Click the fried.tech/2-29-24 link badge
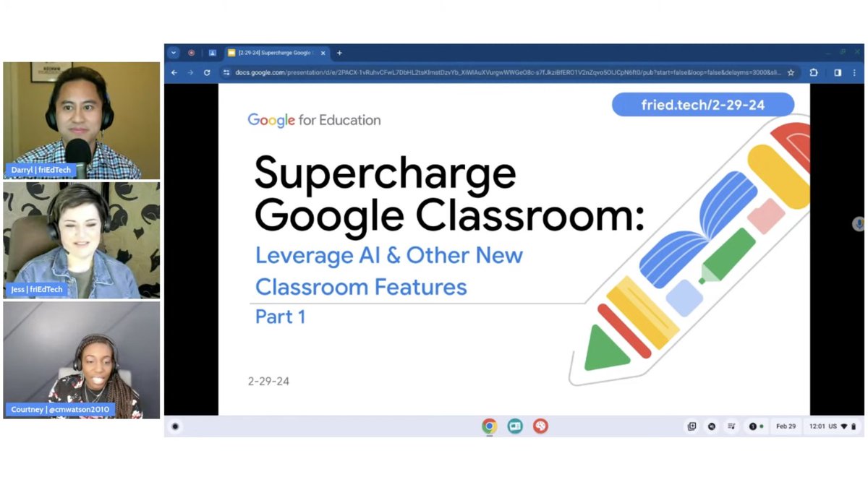Image resolution: width=868 pixels, height=477 pixels. point(702,105)
